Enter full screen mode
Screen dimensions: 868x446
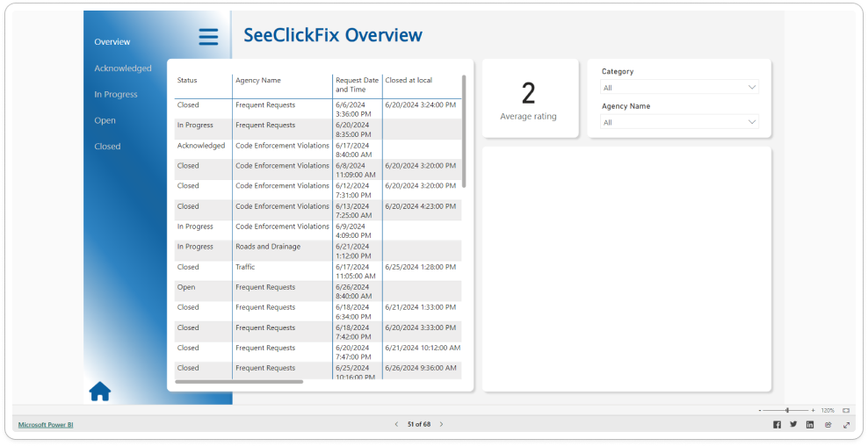coord(846,424)
